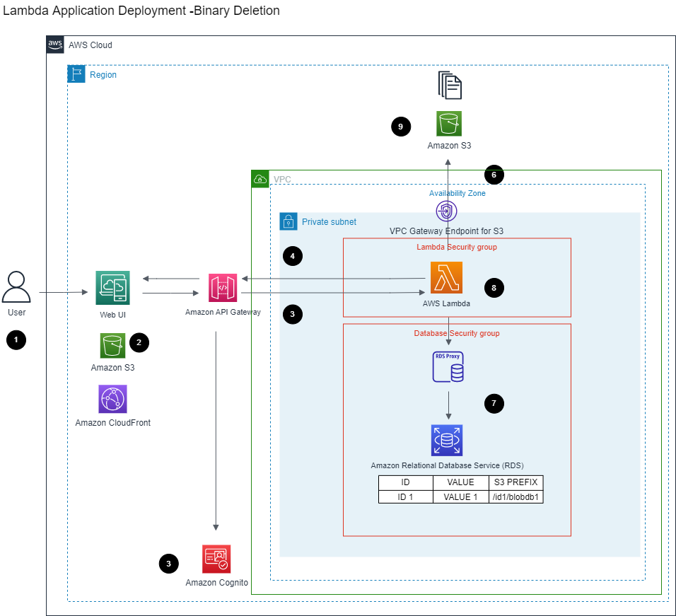Select the Region flag icon
The height and width of the screenshot is (616, 676).
coord(76,74)
